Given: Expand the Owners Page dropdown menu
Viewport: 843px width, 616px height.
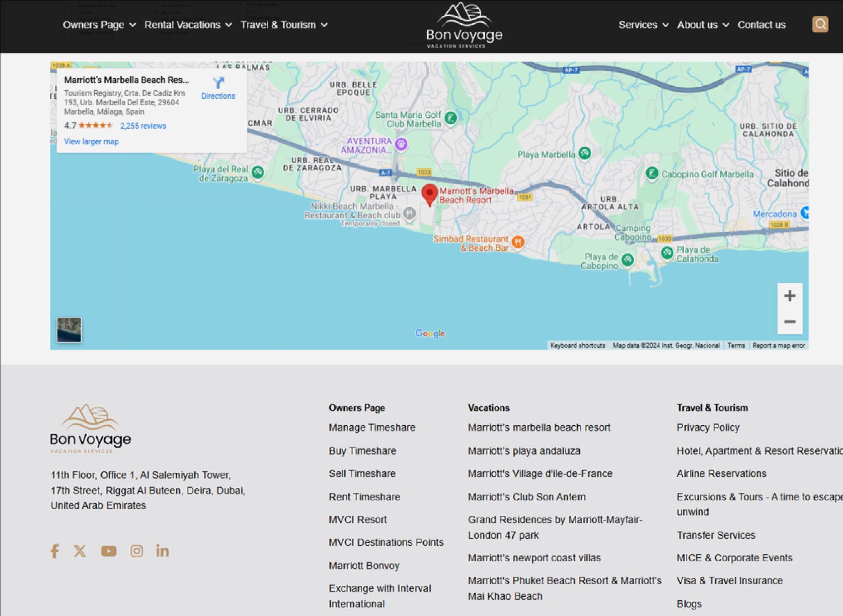Looking at the screenshot, I should (99, 25).
